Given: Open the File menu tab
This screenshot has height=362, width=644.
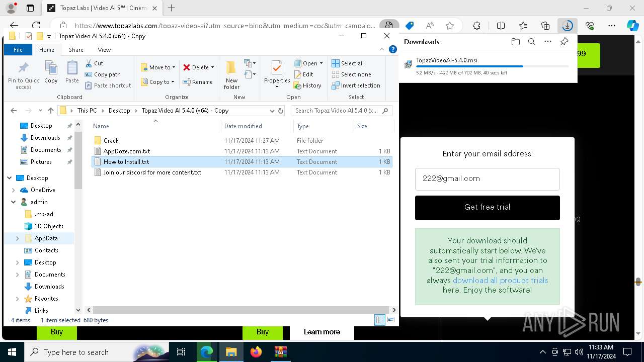Looking at the screenshot, I should (x=18, y=50).
